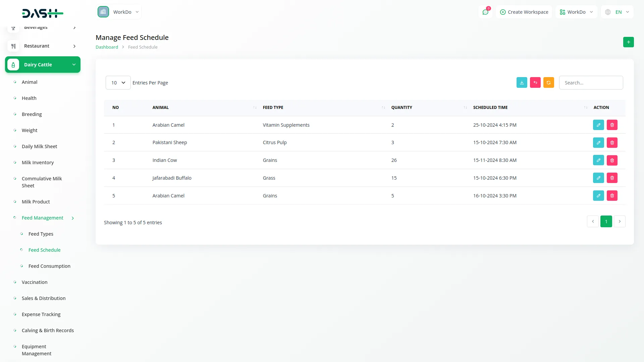Open Feed Consumption in sidebar
Image resolution: width=644 pixels, height=362 pixels.
pos(49,266)
